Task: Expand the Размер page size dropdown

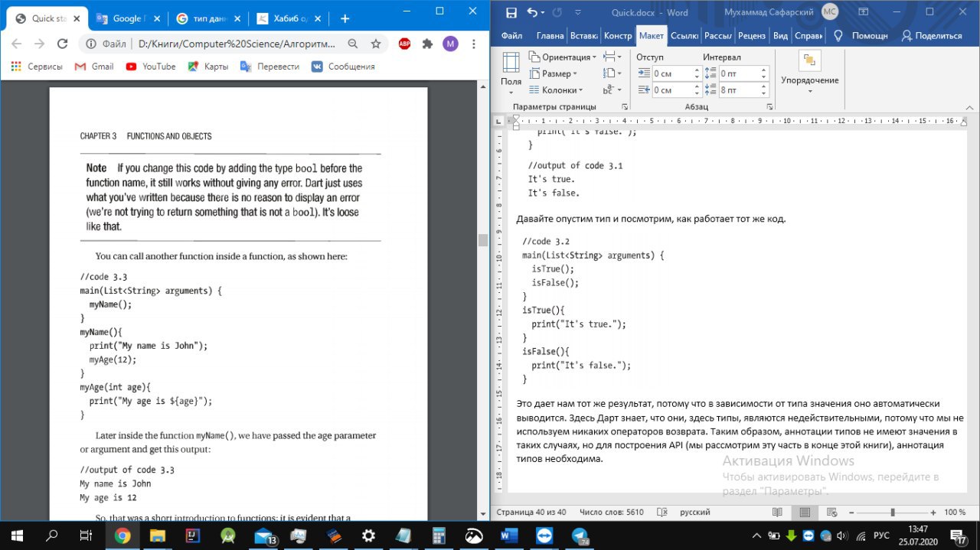Action: coord(553,73)
